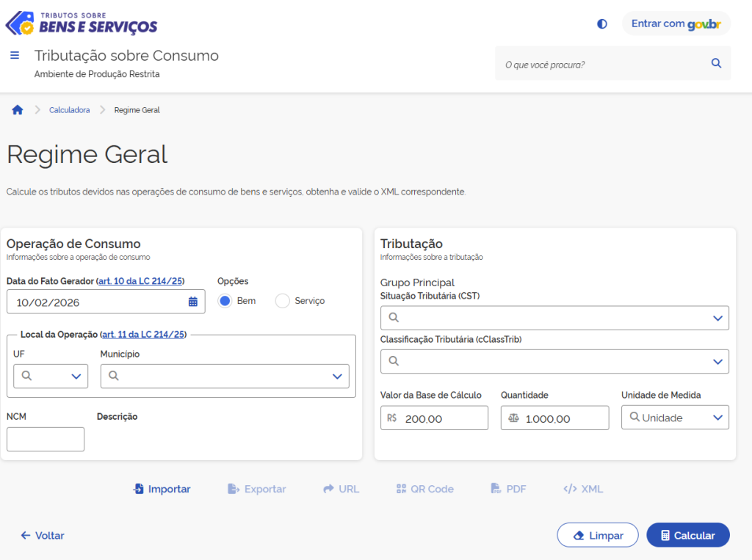Open art. 10 da LC 214/25 link
This screenshot has width=752, height=560.
click(x=141, y=281)
